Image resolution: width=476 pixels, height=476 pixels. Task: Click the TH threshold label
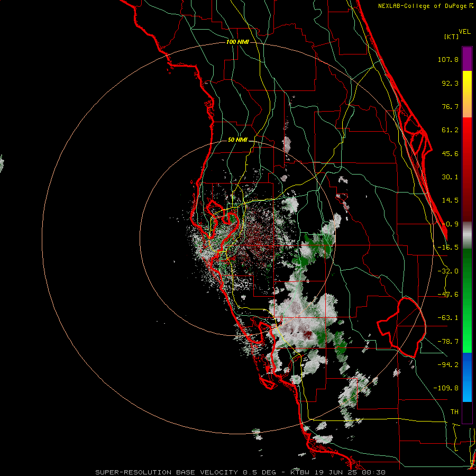coord(454,411)
